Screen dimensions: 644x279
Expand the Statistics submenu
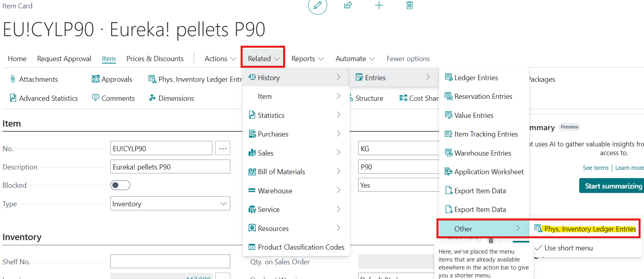click(x=296, y=115)
